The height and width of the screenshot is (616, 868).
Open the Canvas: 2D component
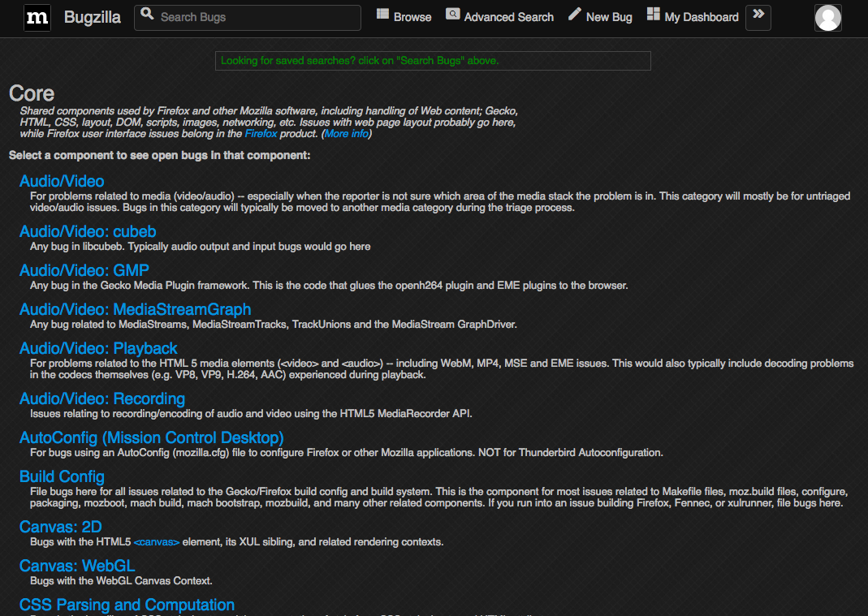click(61, 527)
